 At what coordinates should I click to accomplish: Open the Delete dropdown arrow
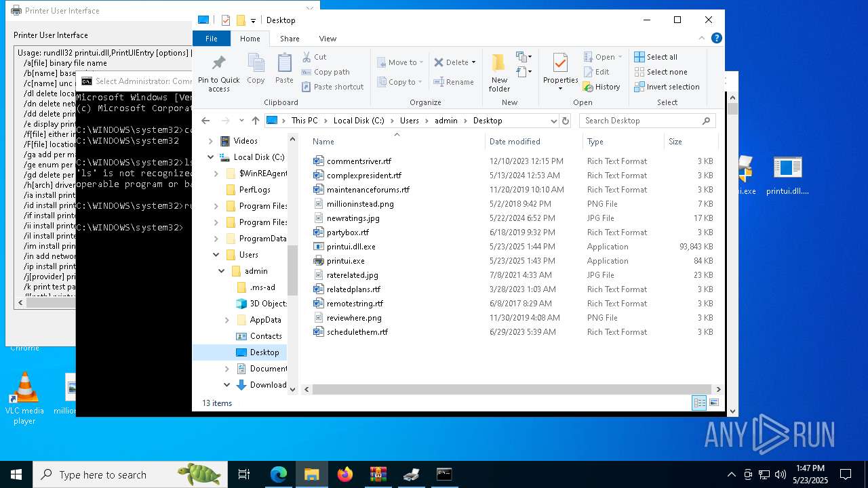click(x=473, y=62)
